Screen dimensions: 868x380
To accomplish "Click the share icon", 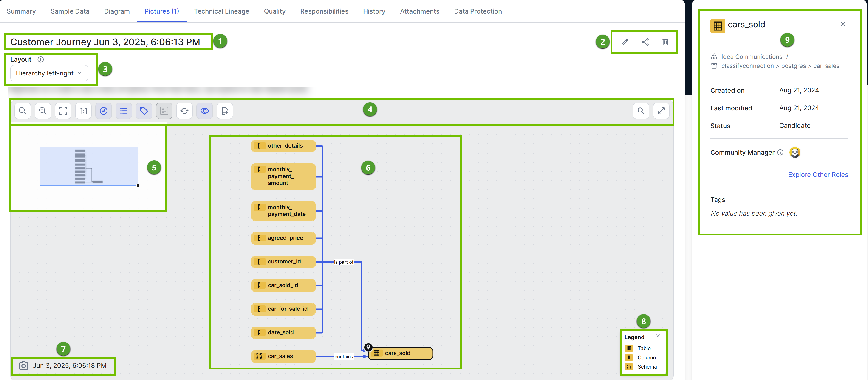I will pos(645,42).
